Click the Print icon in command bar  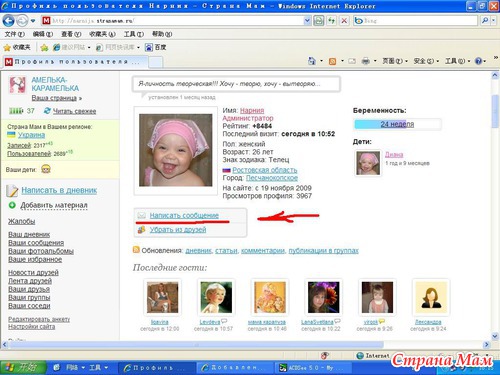click(x=366, y=61)
